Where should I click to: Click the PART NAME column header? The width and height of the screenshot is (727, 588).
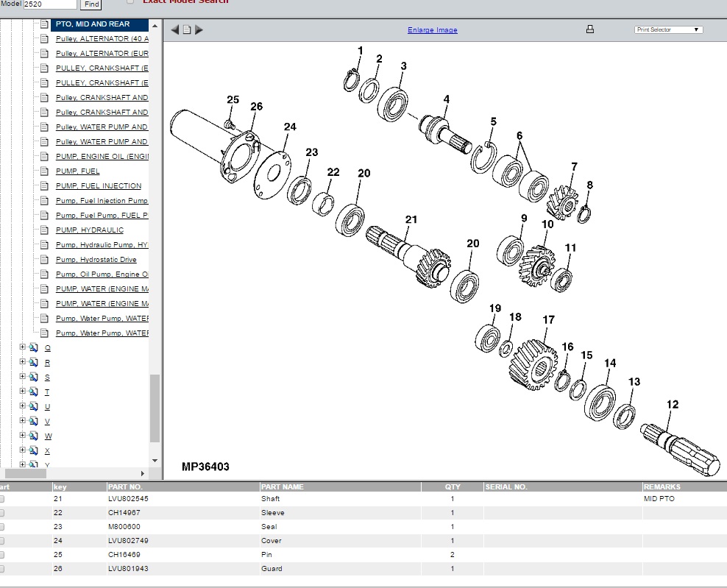tap(340, 487)
